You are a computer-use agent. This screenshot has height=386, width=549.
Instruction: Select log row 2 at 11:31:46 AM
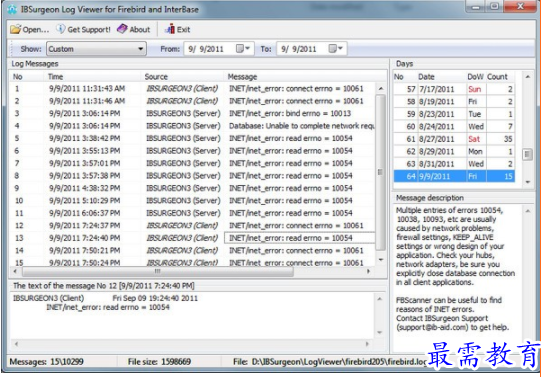coord(193,101)
